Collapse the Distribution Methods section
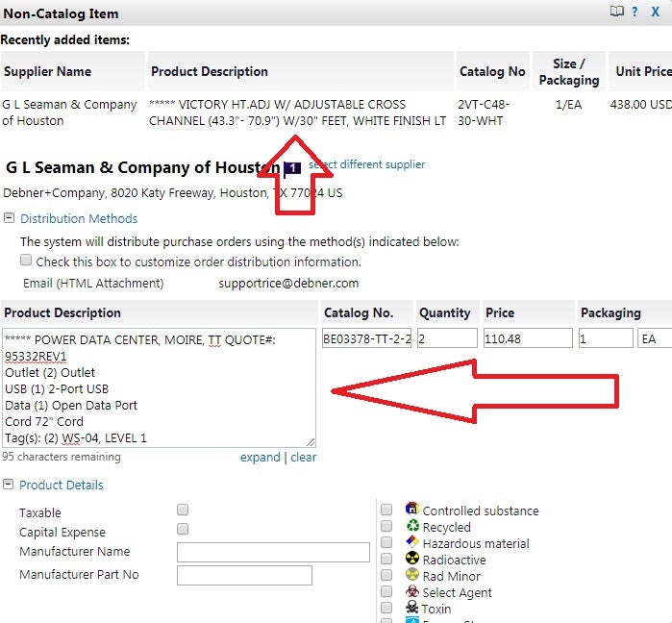 (x=9, y=218)
